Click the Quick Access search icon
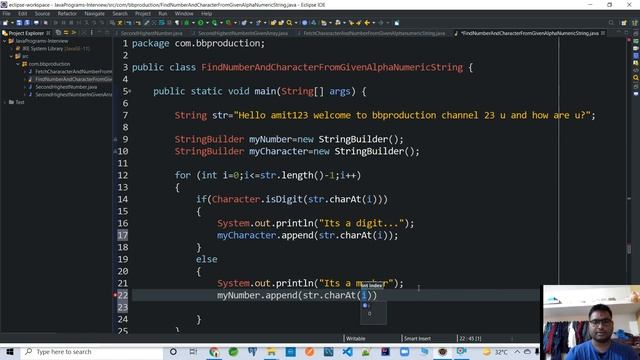The height and width of the screenshot is (360, 640). pos(611,23)
